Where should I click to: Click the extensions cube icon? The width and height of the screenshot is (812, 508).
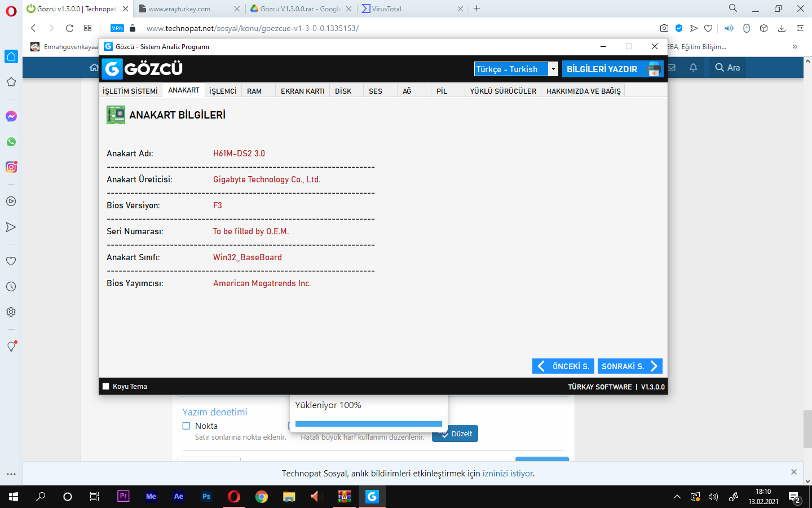coord(764,28)
